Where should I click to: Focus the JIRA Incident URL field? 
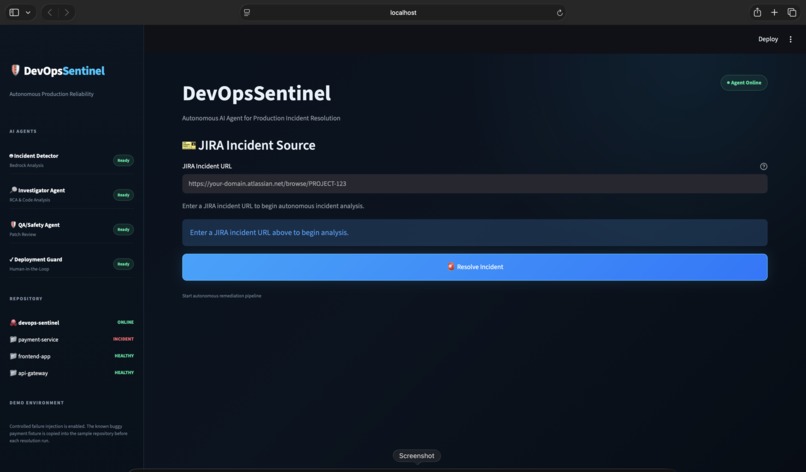pyautogui.click(x=474, y=184)
